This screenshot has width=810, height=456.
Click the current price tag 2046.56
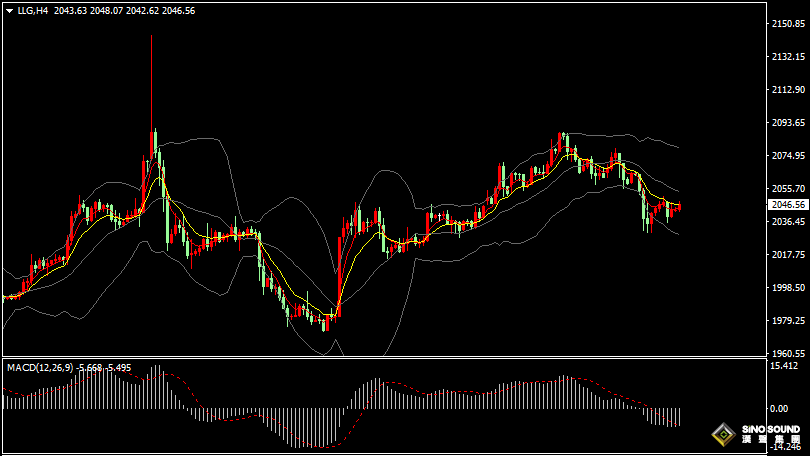point(788,205)
